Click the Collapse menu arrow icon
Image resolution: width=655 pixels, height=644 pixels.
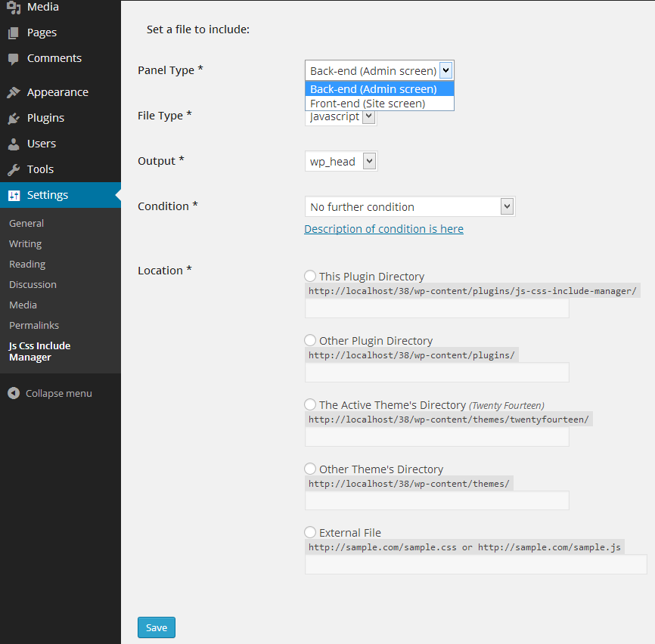14,393
